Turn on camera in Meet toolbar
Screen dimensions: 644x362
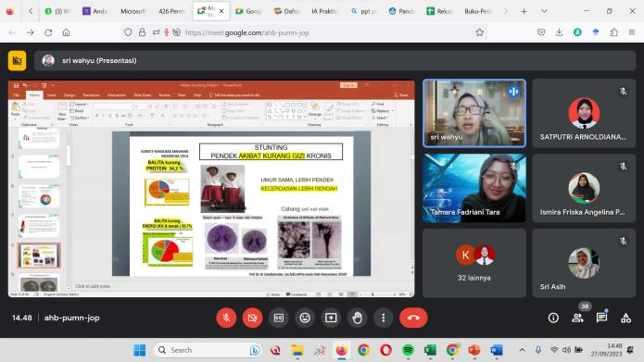pos(252,318)
